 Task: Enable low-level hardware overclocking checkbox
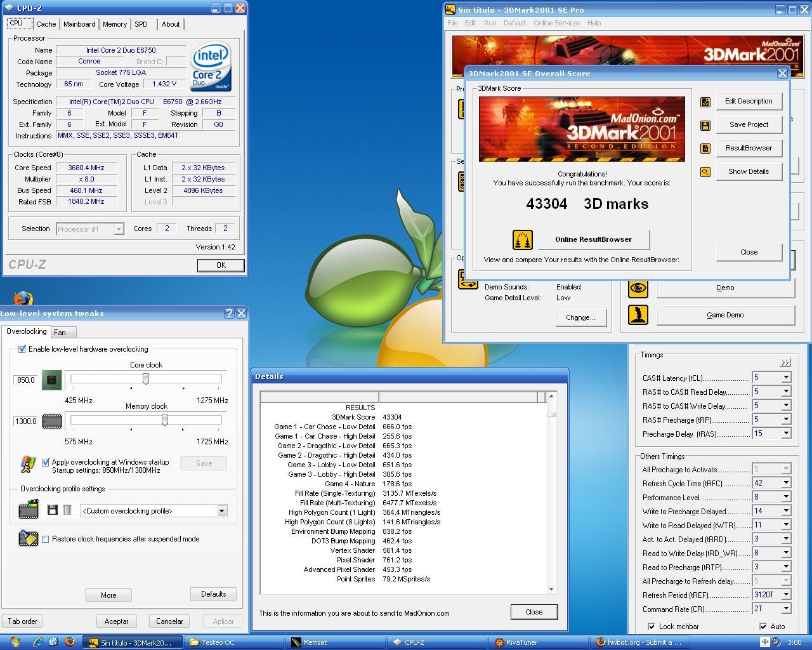[x=22, y=349]
